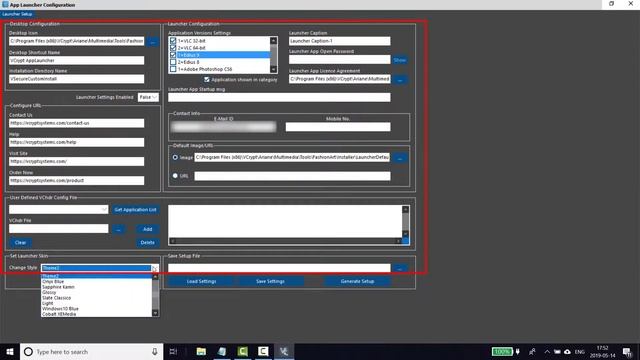Edit the Mobile No. field

click(x=338, y=127)
